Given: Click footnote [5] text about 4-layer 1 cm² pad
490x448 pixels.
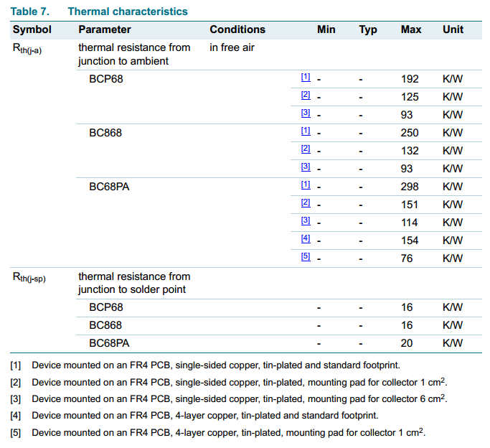Looking at the screenshot, I should pyautogui.click(x=228, y=432).
